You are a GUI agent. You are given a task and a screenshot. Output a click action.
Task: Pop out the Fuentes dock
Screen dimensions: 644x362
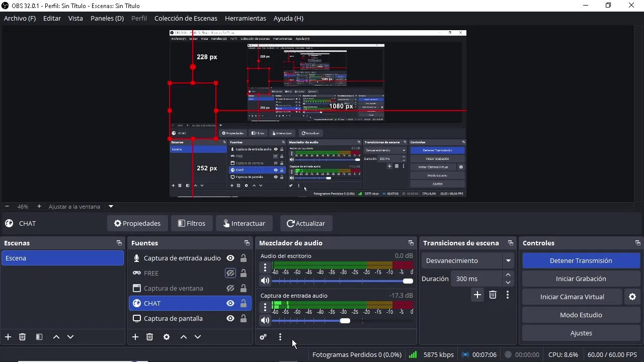[x=247, y=243]
